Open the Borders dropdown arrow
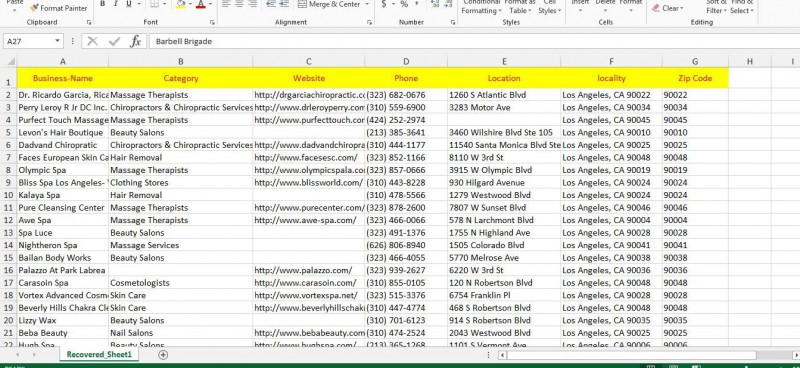The height and width of the screenshot is (368, 800). click(x=164, y=4)
